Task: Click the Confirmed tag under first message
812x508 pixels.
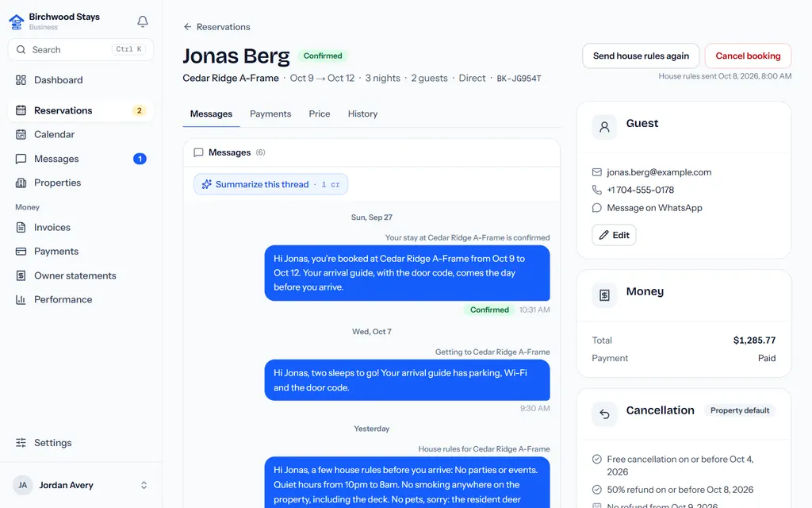Action: tap(488, 310)
